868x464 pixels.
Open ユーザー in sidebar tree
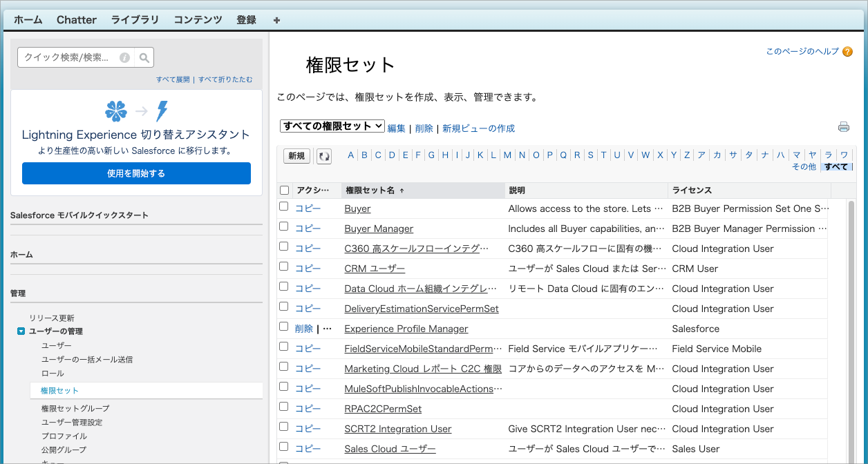click(56, 345)
